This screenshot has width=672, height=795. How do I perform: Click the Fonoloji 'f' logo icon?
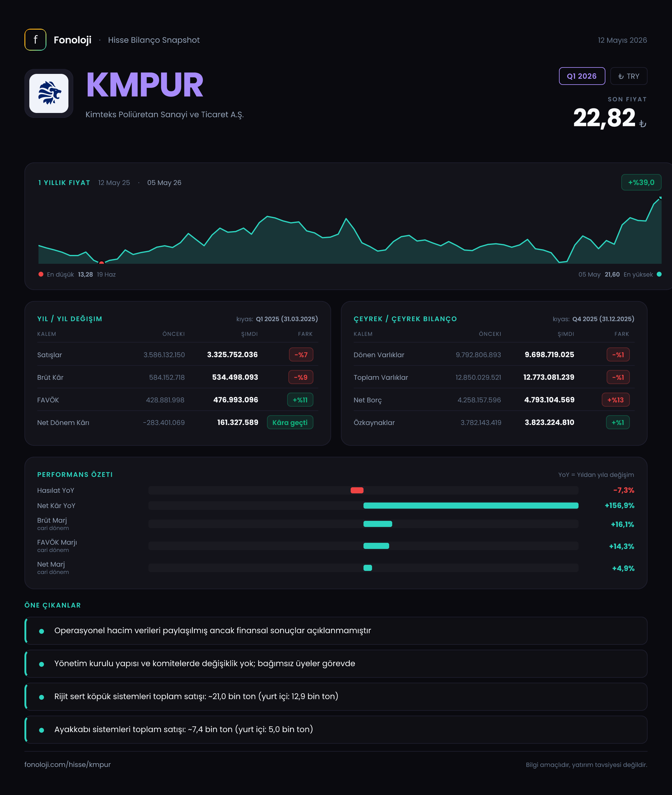click(35, 40)
